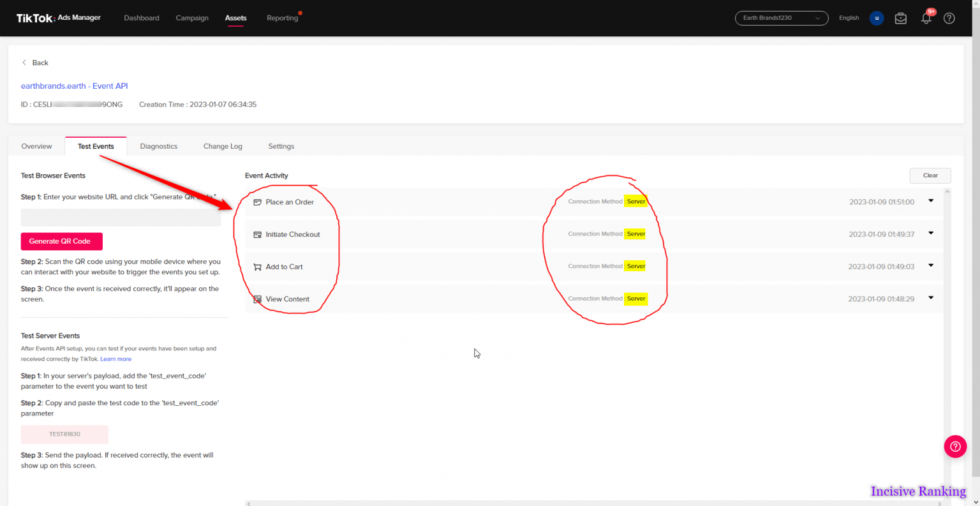
Task: Click the Event Activity vertical scrollbar
Action: [947, 345]
